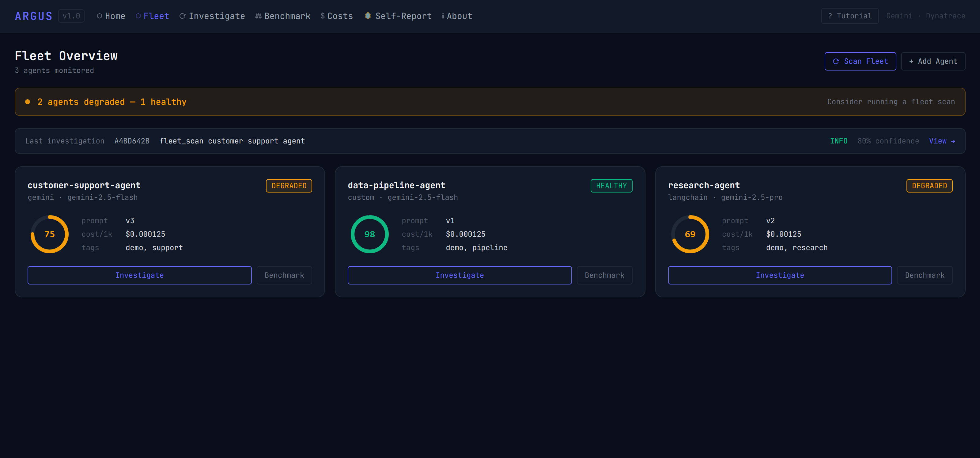Click the research-agent card title
The image size is (980, 458).
[x=704, y=185]
